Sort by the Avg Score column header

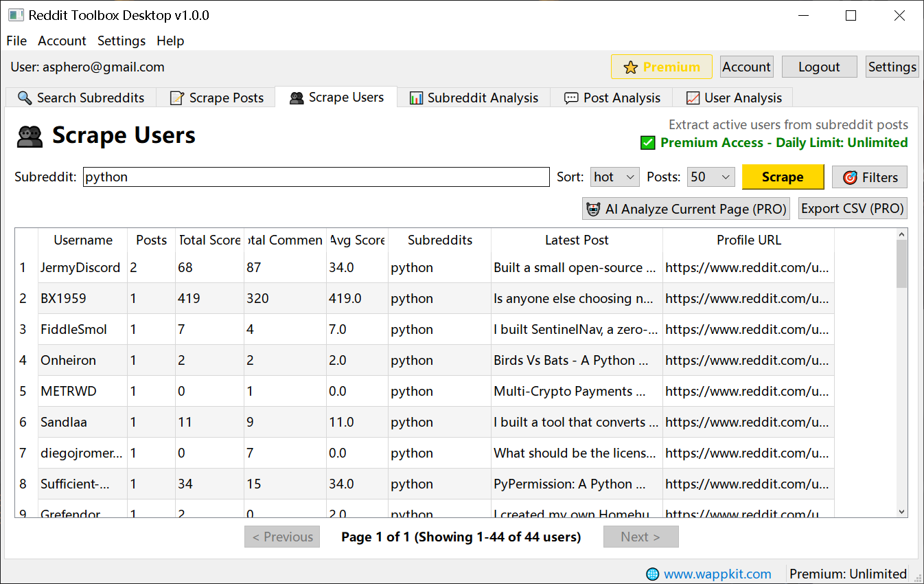pyautogui.click(x=358, y=240)
